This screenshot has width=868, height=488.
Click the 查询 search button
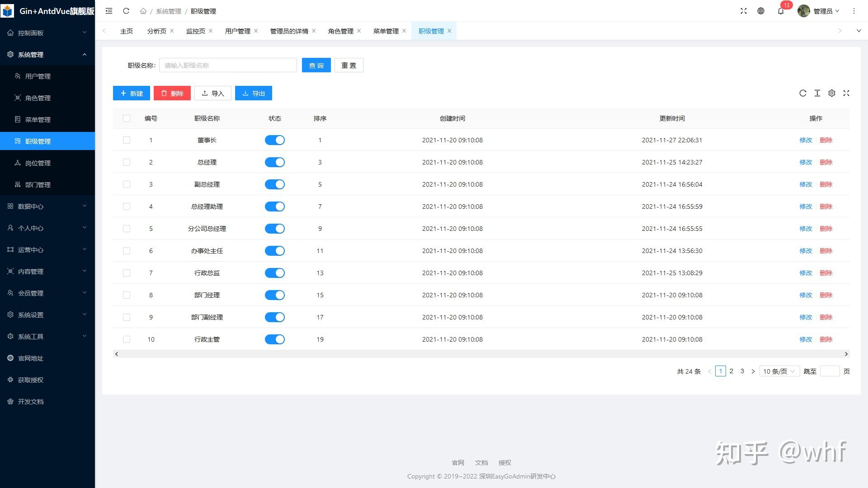316,65
